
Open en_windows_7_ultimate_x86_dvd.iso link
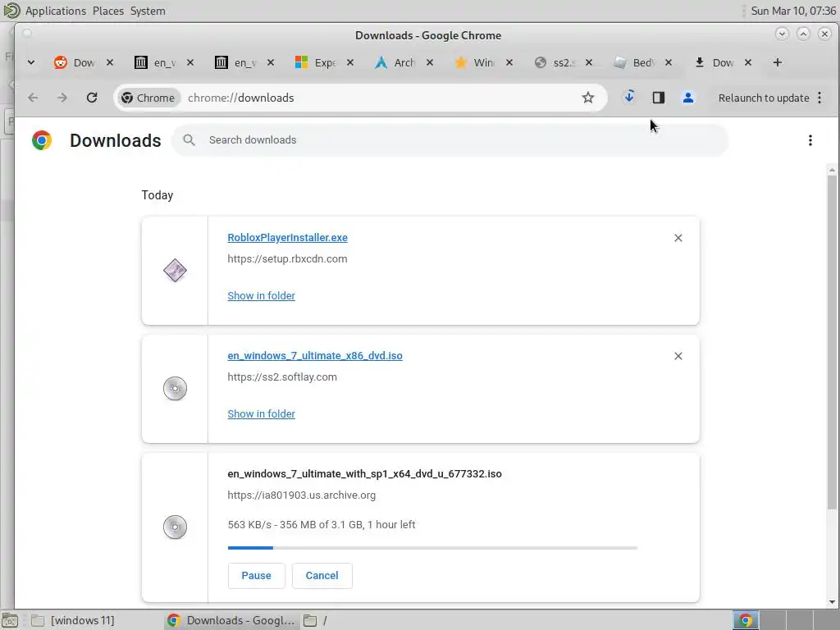point(314,356)
